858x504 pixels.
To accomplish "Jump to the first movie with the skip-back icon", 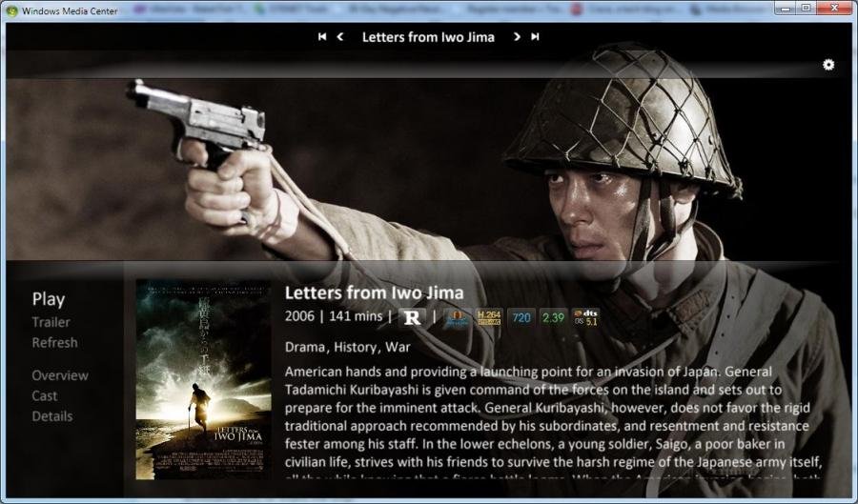I will 322,36.
